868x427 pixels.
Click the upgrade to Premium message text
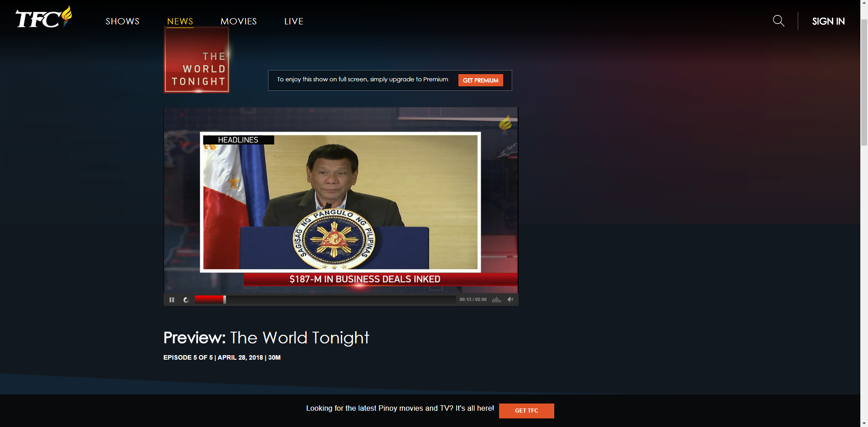click(x=363, y=80)
